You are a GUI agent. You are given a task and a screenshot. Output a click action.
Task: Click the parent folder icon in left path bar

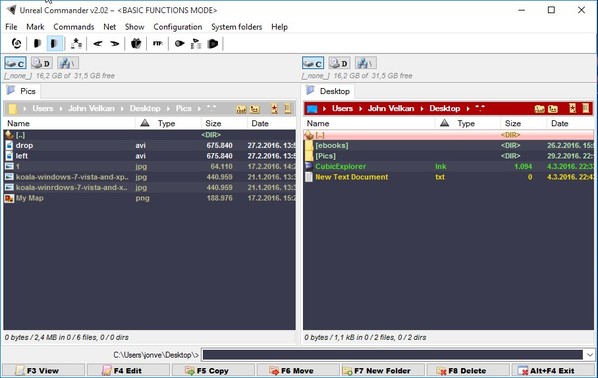point(255,109)
